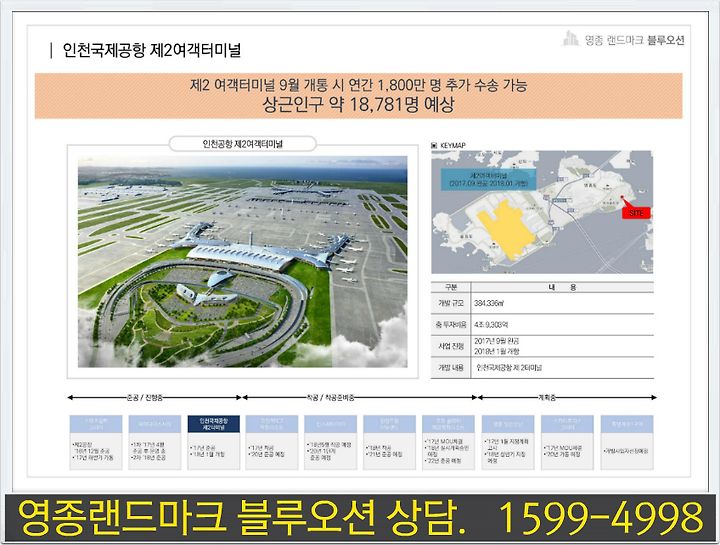Click the 영종 랜드마크 블루오션 text at top right
This screenshot has height=545, width=720.
pyautogui.click(x=635, y=40)
